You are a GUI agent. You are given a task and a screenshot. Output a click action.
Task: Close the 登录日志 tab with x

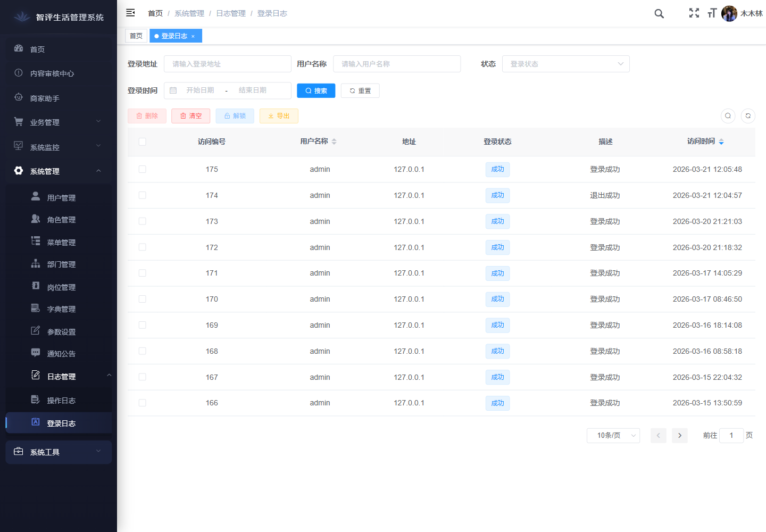pyautogui.click(x=193, y=36)
